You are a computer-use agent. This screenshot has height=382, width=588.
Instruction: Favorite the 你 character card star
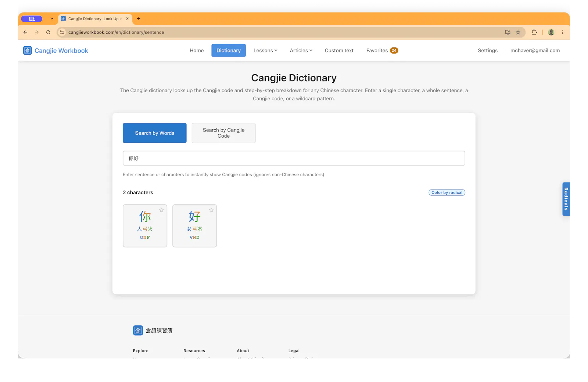(x=161, y=210)
